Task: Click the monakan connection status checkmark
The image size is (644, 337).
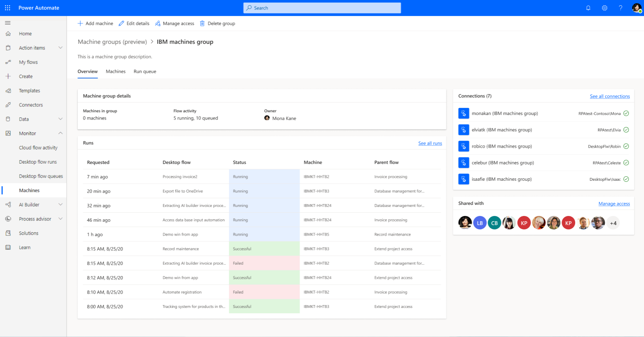Action: tap(626, 113)
